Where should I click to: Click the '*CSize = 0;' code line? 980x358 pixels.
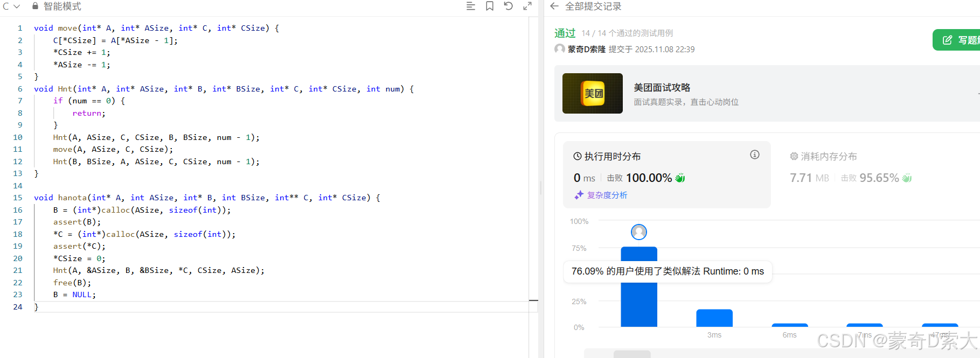click(79, 258)
